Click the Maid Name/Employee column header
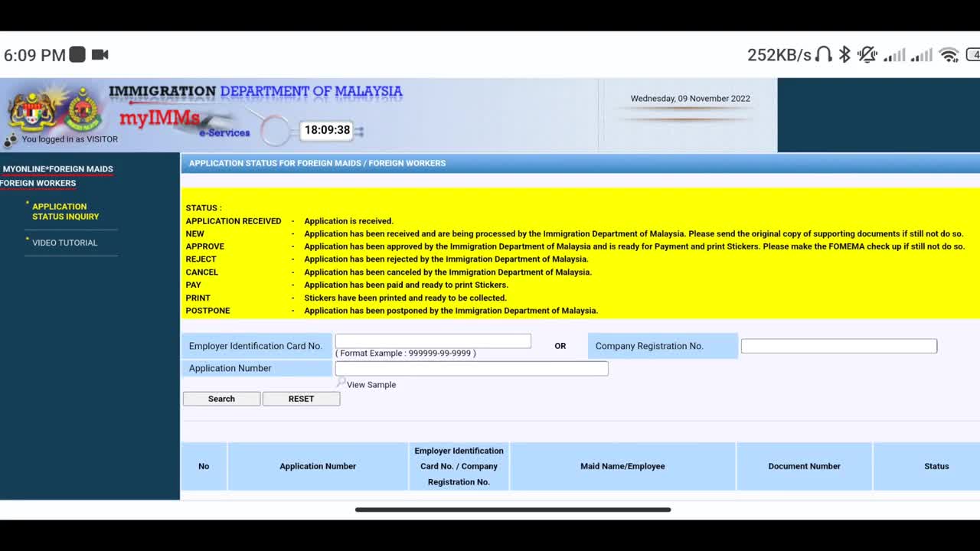The image size is (980, 551). pyautogui.click(x=622, y=466)
